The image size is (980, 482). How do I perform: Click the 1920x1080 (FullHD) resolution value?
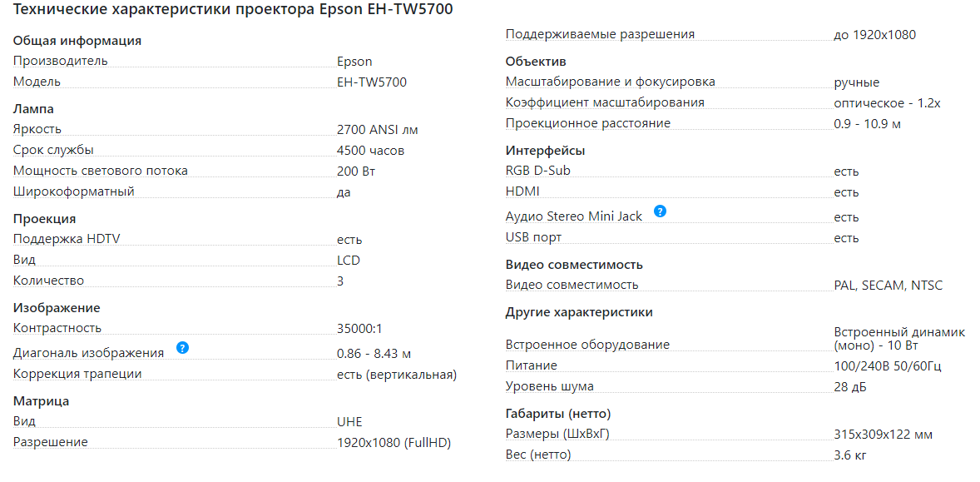point(393,443)
